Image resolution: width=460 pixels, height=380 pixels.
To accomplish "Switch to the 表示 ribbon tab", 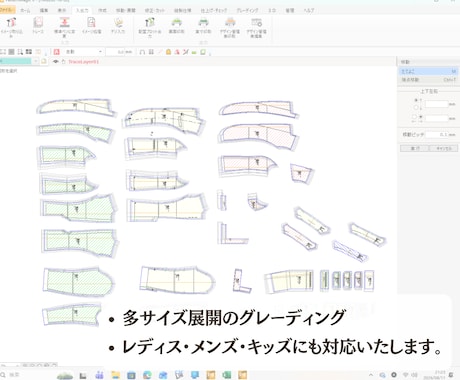I will point(62,10).
